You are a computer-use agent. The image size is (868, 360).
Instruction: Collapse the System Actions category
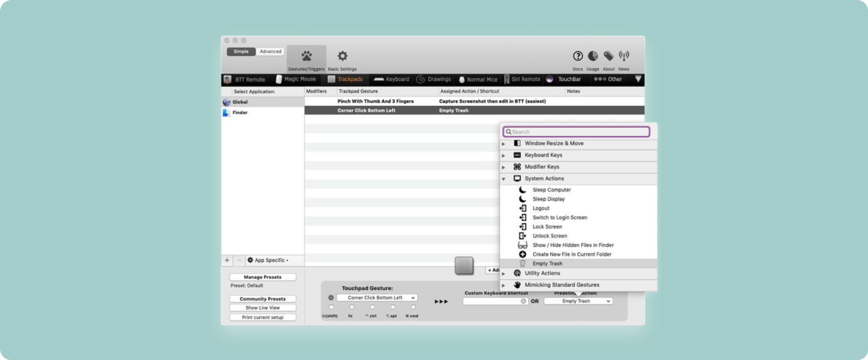tap(503, 179)
